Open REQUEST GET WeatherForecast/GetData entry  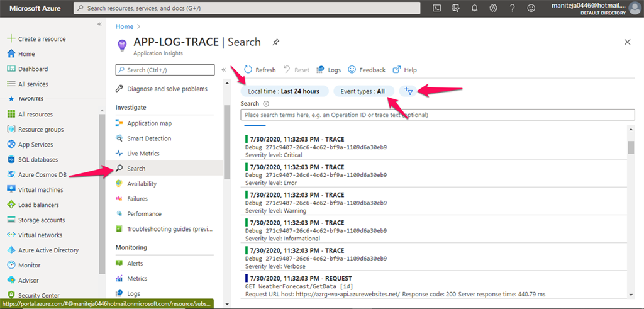pyautogui.click(x=434, y=285)
